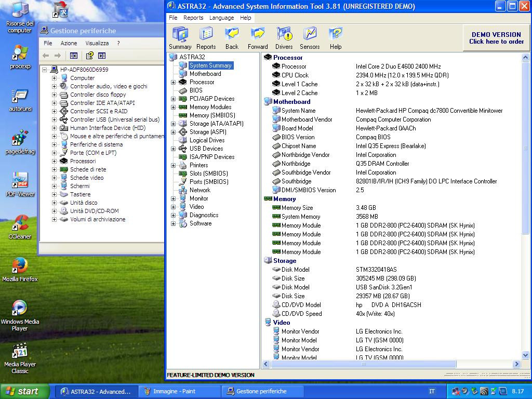Expand the Processori device category
Screen dimensions: 532x399
[x=54, y=161]
